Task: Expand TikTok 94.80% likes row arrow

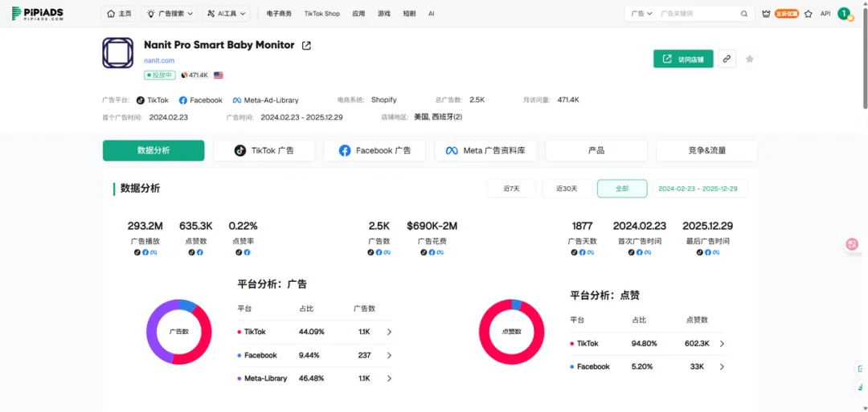Action: click(722, 344)
